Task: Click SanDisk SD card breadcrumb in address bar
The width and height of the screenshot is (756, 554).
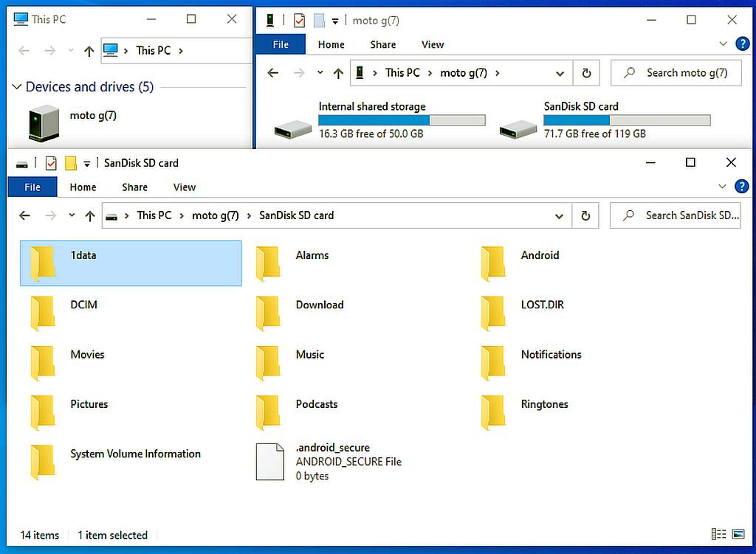Action: point(297,215)
